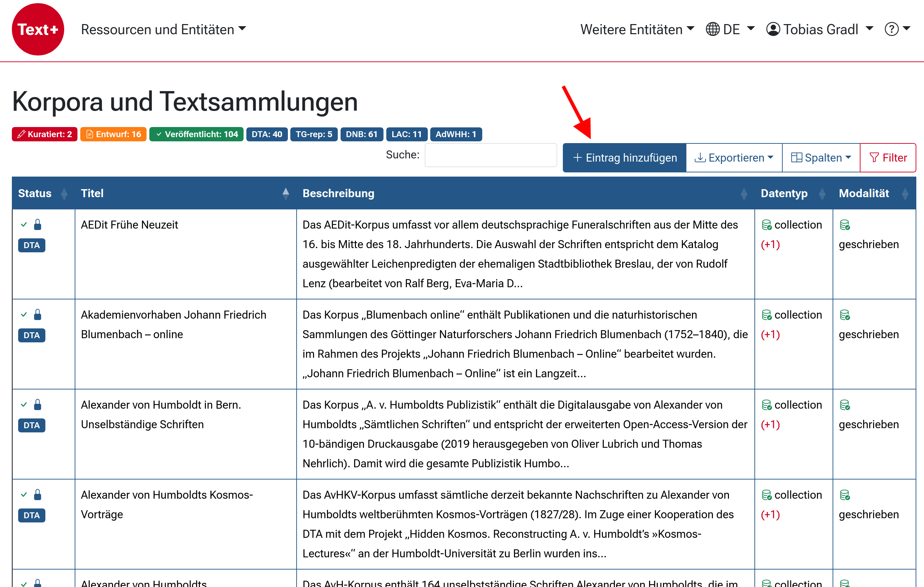
Task: Click (+1) in AEDit Frühe Neuzeit row
Action: (x=770, y=244)
